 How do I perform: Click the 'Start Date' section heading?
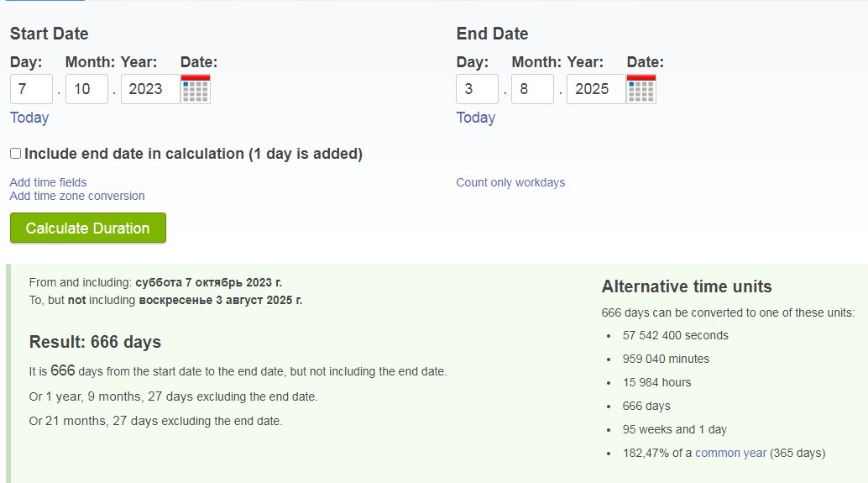point(50,34)
